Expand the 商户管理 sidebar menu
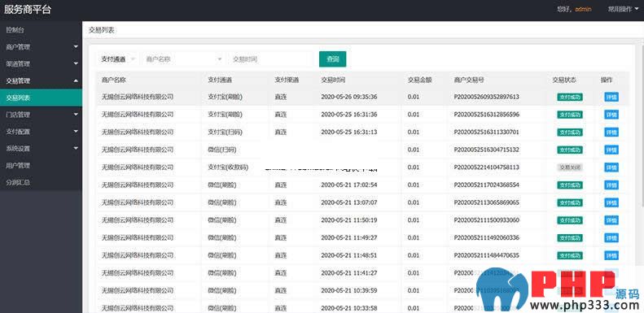Image resolution: width=644 pixels, height=313 pixels. tap(41, 47)
